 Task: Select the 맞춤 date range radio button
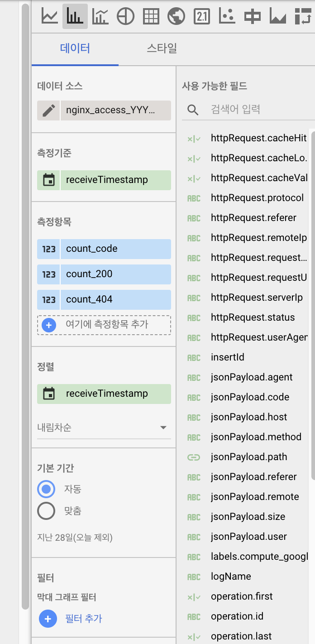pyautogui.click(x=46, y=511)
